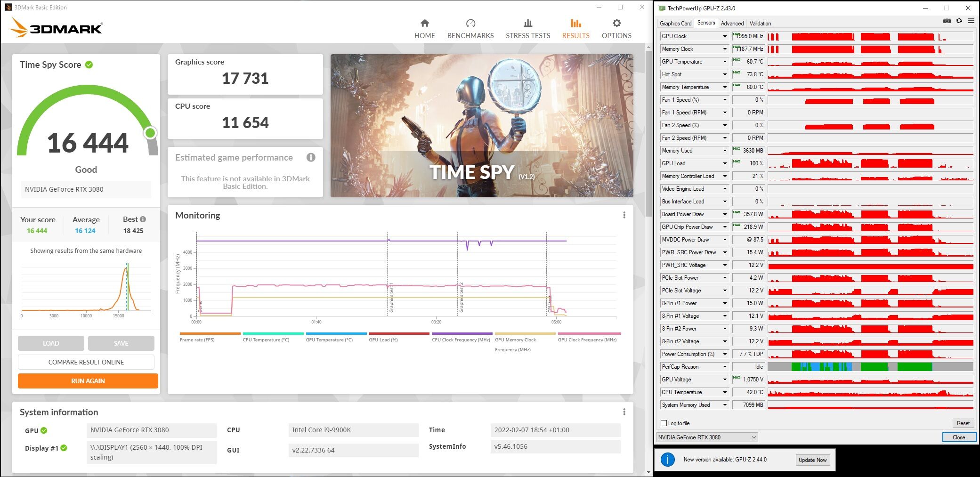Click the GPU-Z update info icon

coord(667,460)
